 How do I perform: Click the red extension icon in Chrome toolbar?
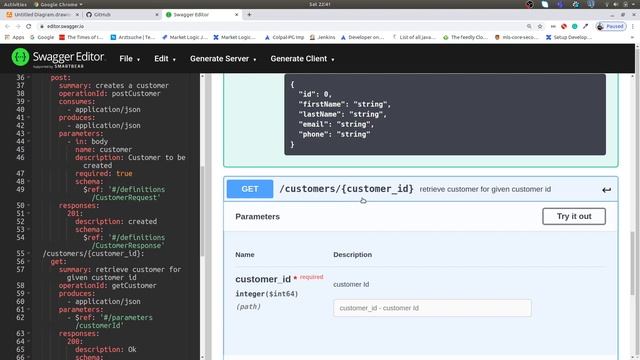(564, 26)
